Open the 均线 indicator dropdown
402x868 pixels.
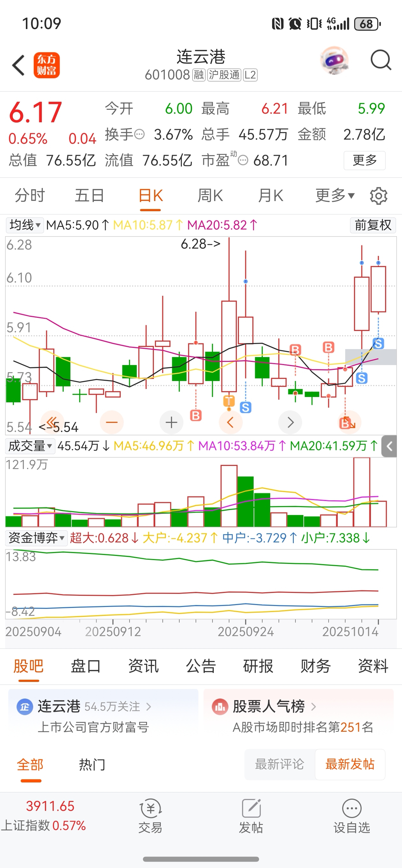tap(25, 225)
